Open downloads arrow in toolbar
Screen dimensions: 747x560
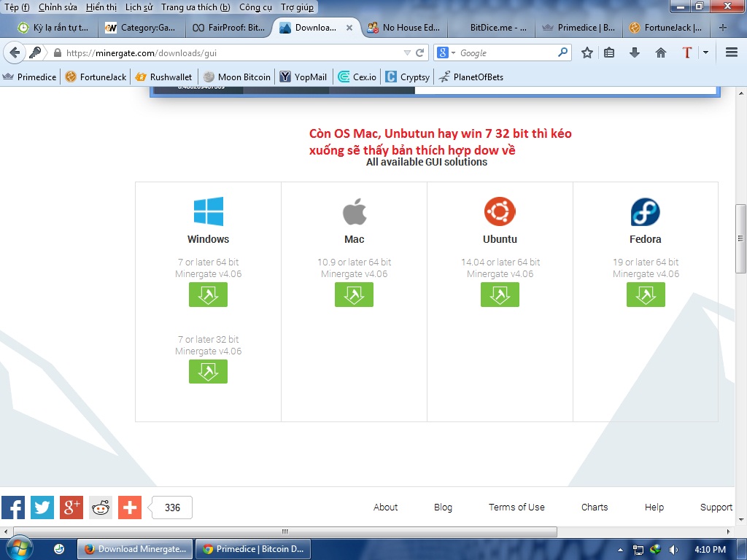tap(634, 52)
